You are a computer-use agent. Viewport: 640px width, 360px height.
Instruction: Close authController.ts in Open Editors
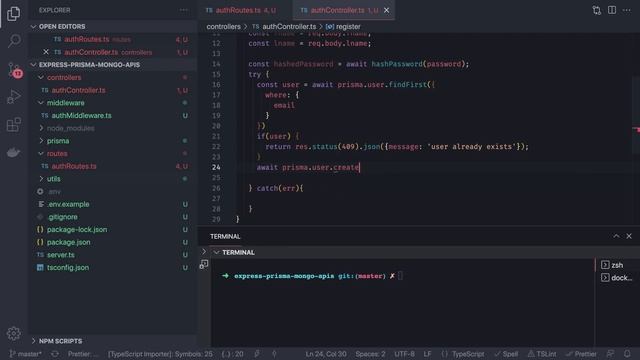[x=46, y=52]
